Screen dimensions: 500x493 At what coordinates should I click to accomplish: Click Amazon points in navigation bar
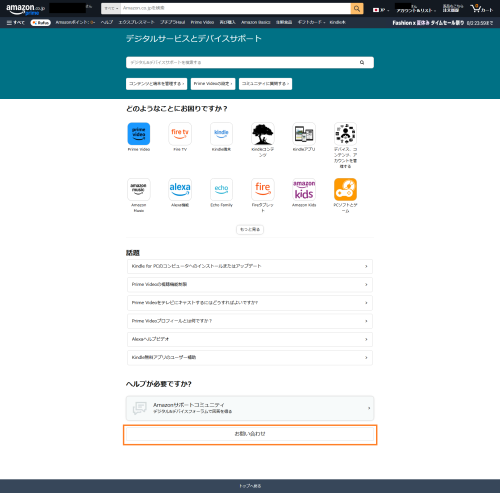(75, 22)
